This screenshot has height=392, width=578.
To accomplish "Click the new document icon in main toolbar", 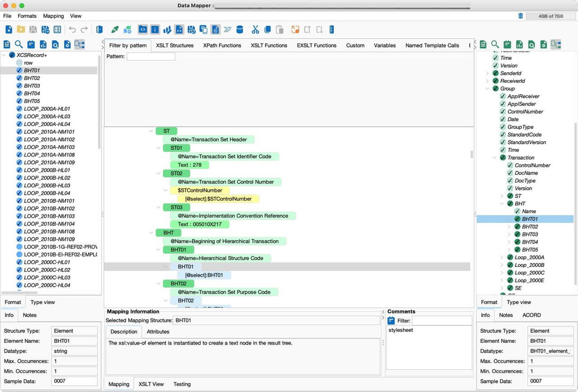I will point(9,30).
